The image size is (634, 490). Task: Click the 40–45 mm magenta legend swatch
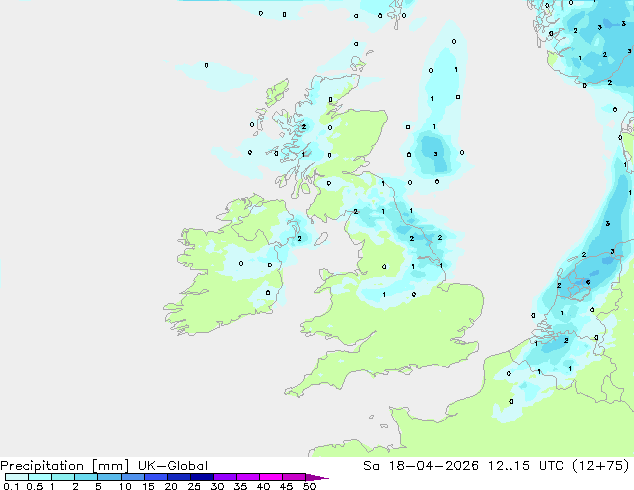(x=271, y=477)
